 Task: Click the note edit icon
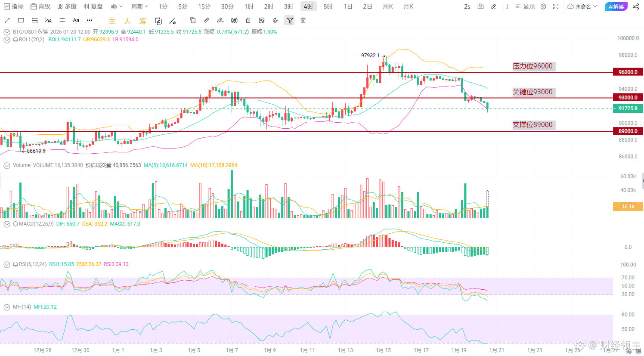(262, 20)
